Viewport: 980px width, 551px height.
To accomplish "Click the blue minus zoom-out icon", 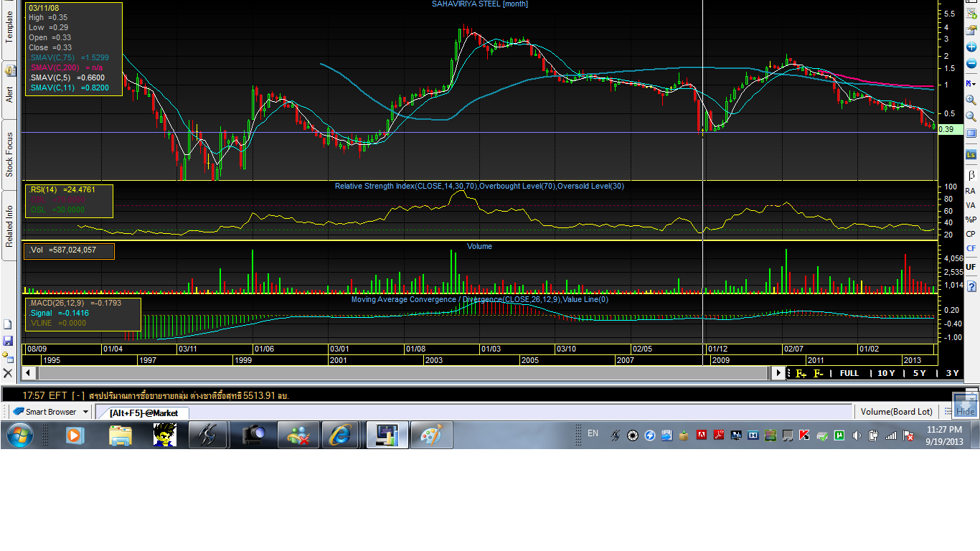I will 971,63.
